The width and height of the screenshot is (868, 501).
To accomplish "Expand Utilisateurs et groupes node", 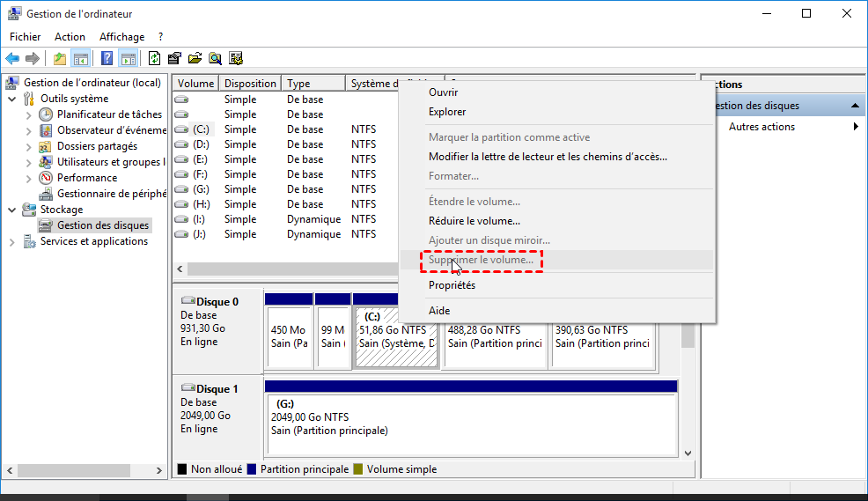I will pyautogui.click(x=29, y=163).
